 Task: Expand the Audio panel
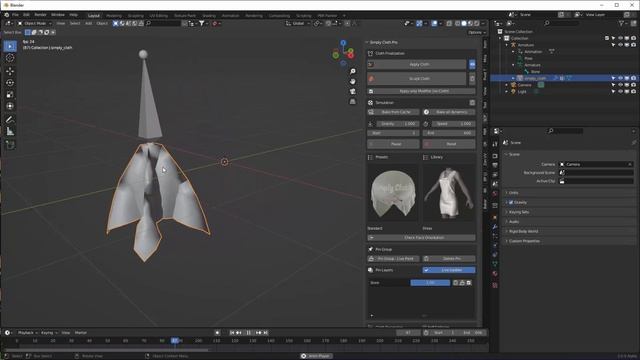tap(514, 222)
